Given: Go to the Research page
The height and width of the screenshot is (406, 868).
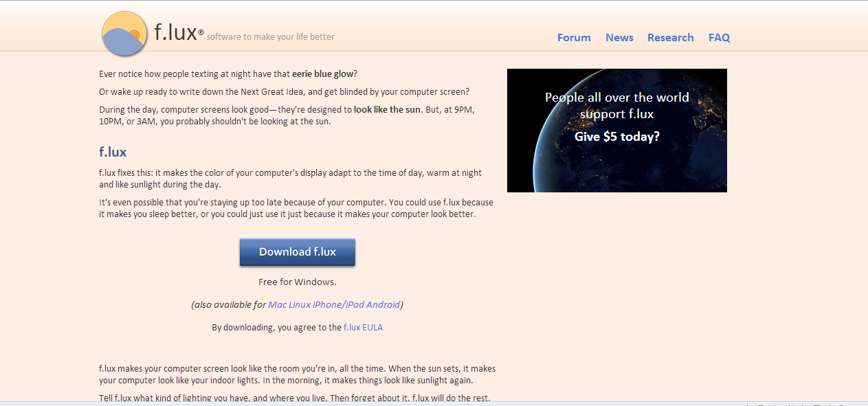Looking at the screenshot, I should pos(670,38).
